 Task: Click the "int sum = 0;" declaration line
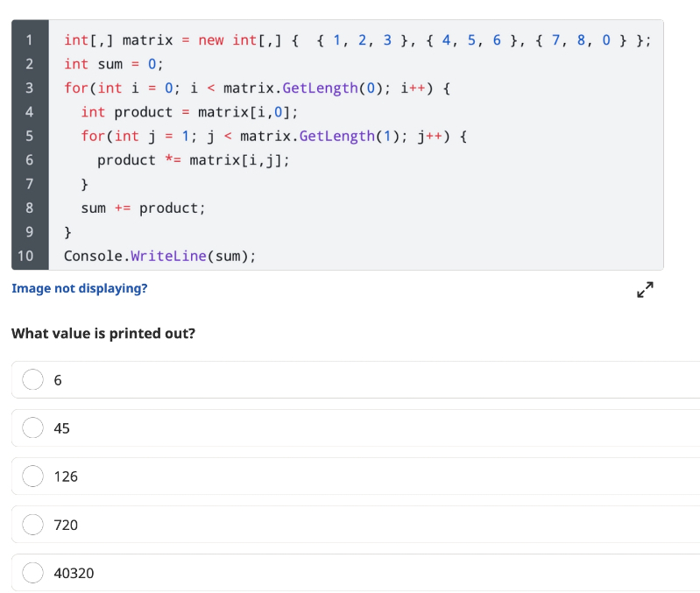click(x=114, y=64)
